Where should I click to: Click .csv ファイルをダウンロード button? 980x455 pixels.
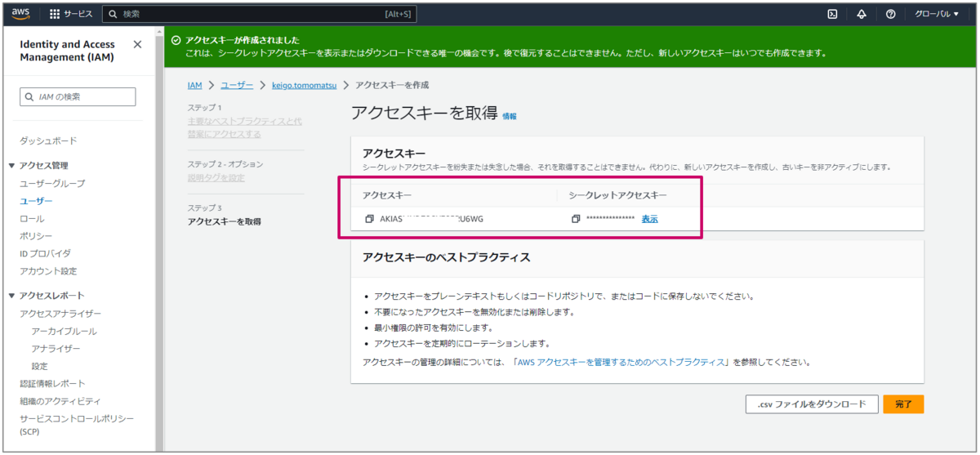point(812,404)
